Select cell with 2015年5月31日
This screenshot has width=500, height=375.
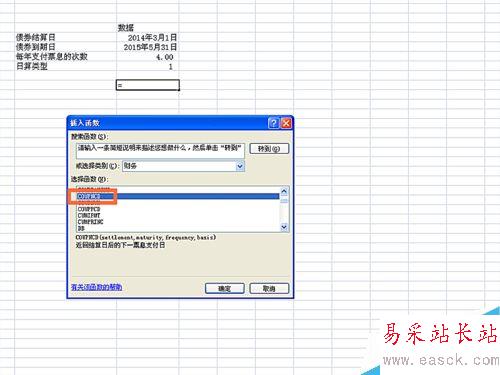pos(148,47)
